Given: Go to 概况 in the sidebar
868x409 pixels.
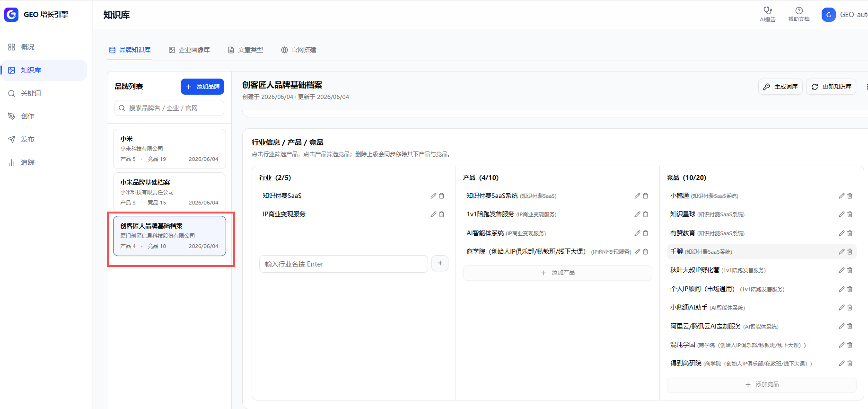Looking at the screenshot, I should (44, 47).
